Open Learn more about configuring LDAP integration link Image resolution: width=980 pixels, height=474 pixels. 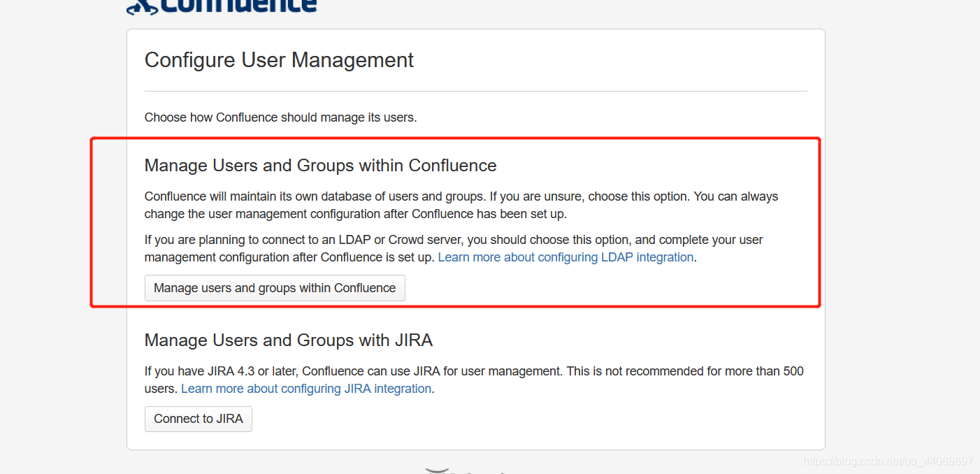(566, 257)
